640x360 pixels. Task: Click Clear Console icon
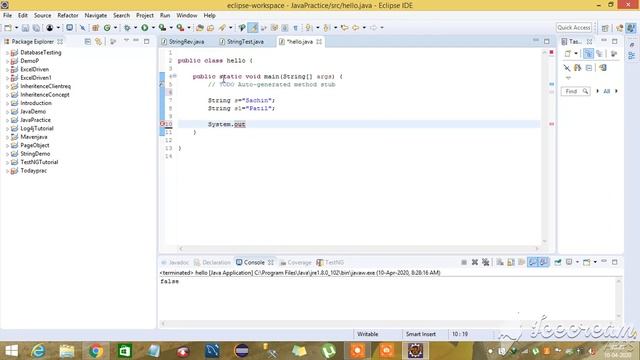(500, 262)
